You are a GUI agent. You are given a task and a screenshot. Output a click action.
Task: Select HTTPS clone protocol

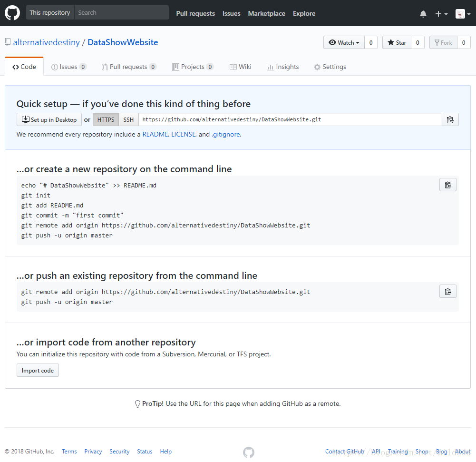[106, 120]
